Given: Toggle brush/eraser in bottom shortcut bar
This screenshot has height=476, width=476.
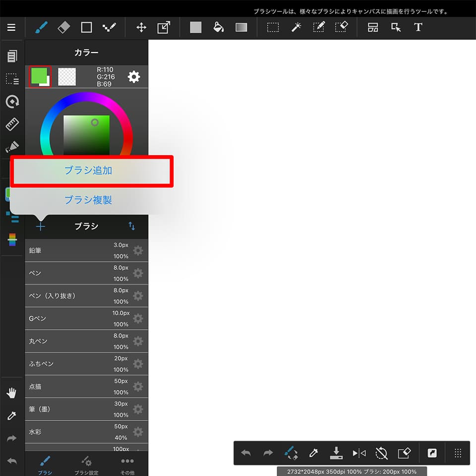Looking at the screenshot, I should [291, 453].
